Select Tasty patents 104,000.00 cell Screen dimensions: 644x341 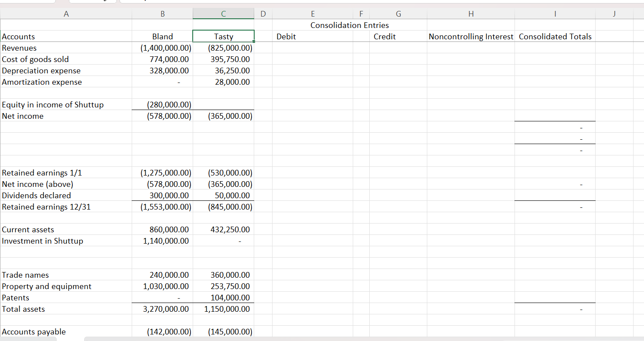224,298
